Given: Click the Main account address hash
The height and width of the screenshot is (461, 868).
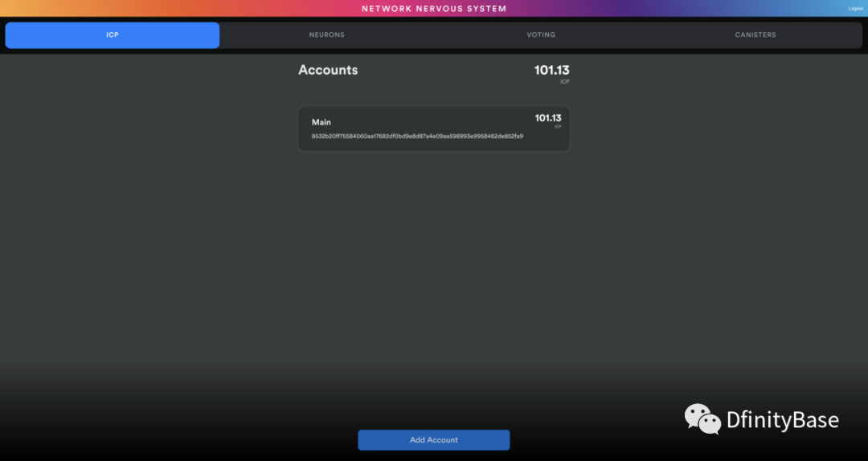Looking at the screenshot, I should [417, 137].
